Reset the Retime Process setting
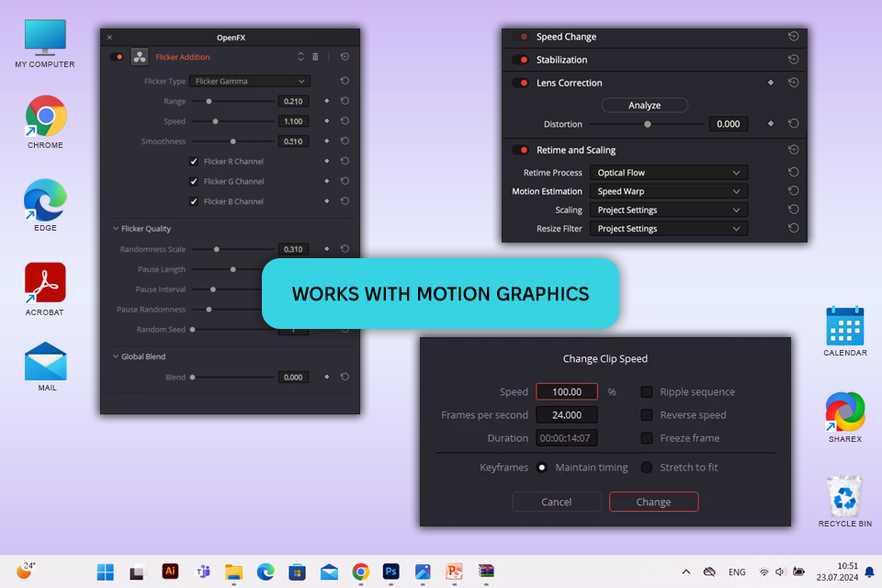The width and height of the screenshot is (882, 588). point(794,172)
